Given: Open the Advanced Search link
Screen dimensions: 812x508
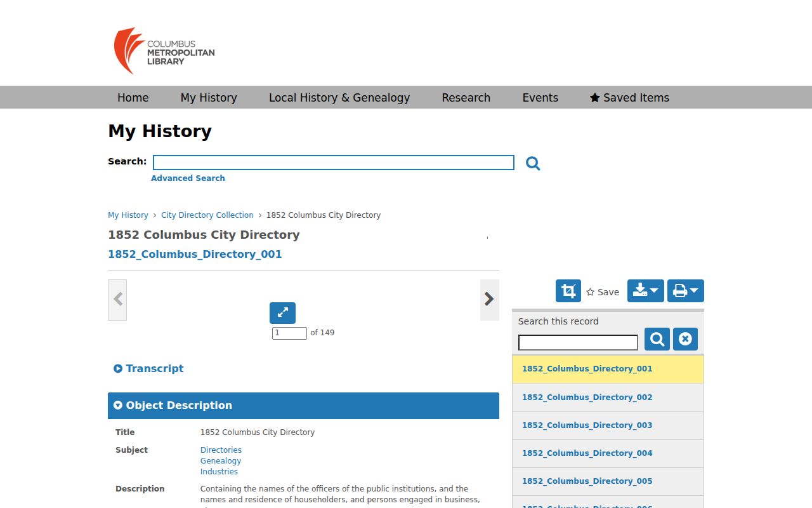Looking at the screenshot, I should click(188, 178).
